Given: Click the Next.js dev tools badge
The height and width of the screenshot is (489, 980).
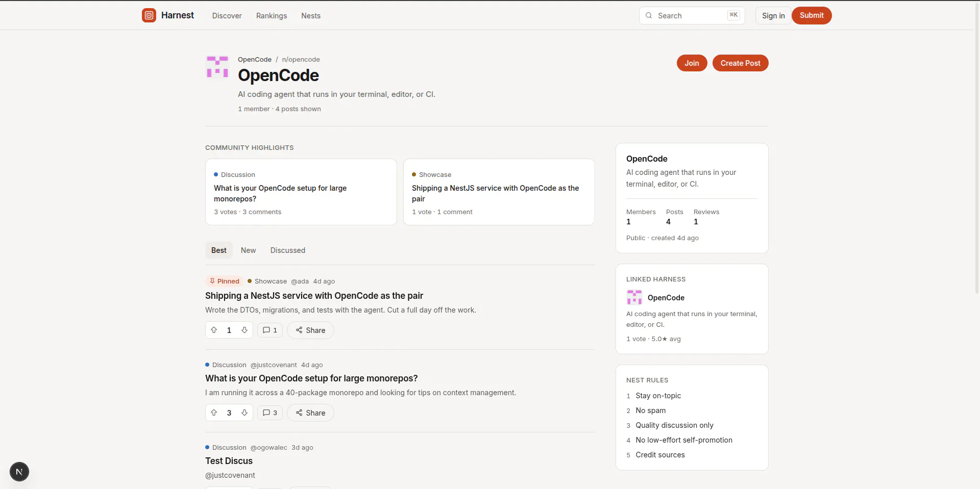Looking at the screenshot, I should 19,472.
